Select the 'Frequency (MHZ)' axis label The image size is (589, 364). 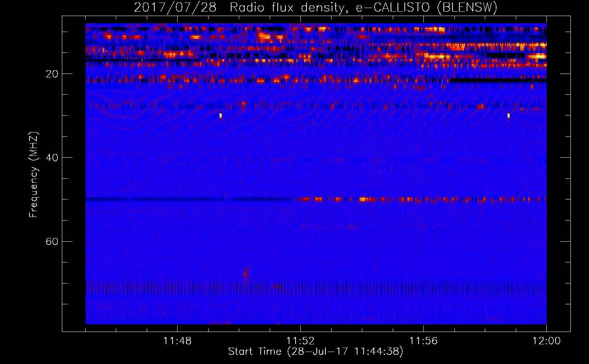33,175
